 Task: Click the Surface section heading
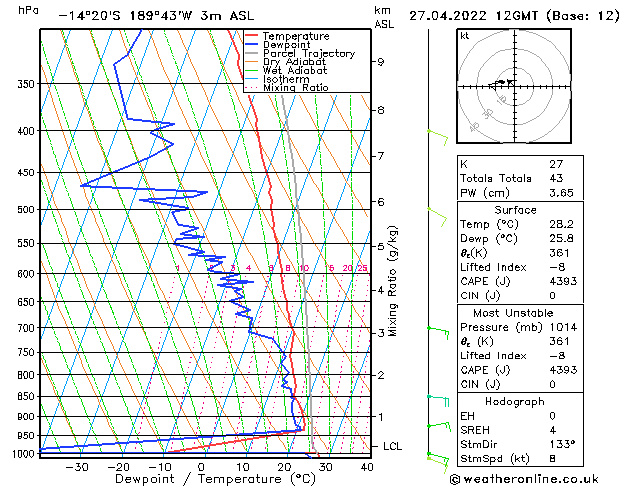[x=515, y=210]
